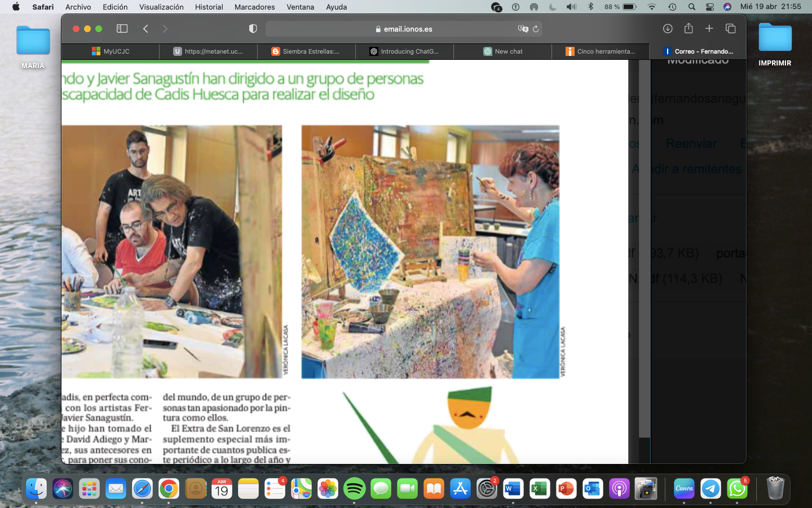Open the Trash in the Dock
The height and width of the screenshot is (508, 812).
tap(775, 489)
